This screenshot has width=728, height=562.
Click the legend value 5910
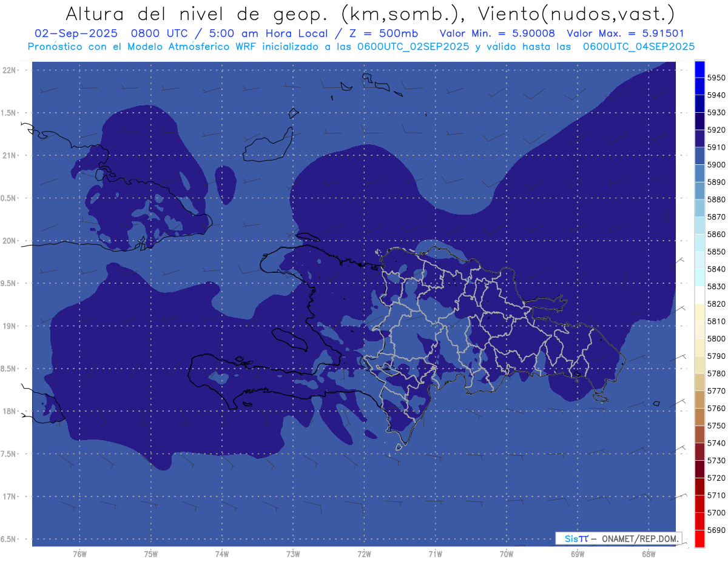tap(716, 147)
